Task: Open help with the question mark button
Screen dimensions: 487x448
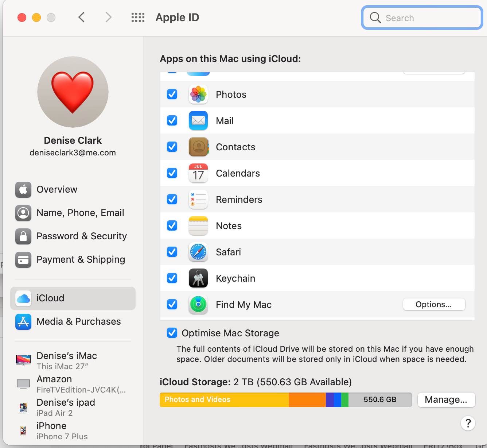Action: point(468,423)
